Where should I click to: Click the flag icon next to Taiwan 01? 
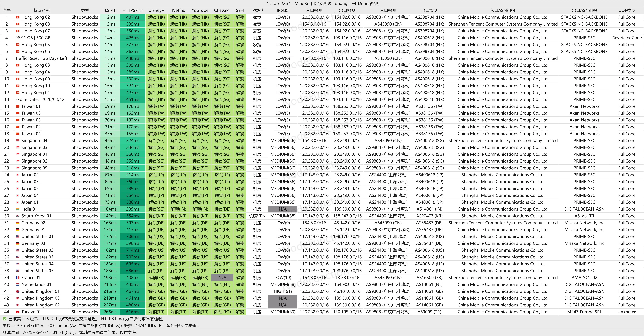pos(17,106)
